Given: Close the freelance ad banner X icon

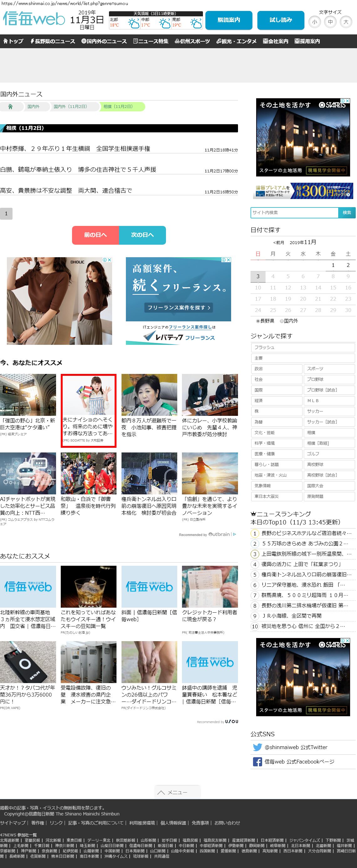Looking at the screenshot, I should click(228, 260).
